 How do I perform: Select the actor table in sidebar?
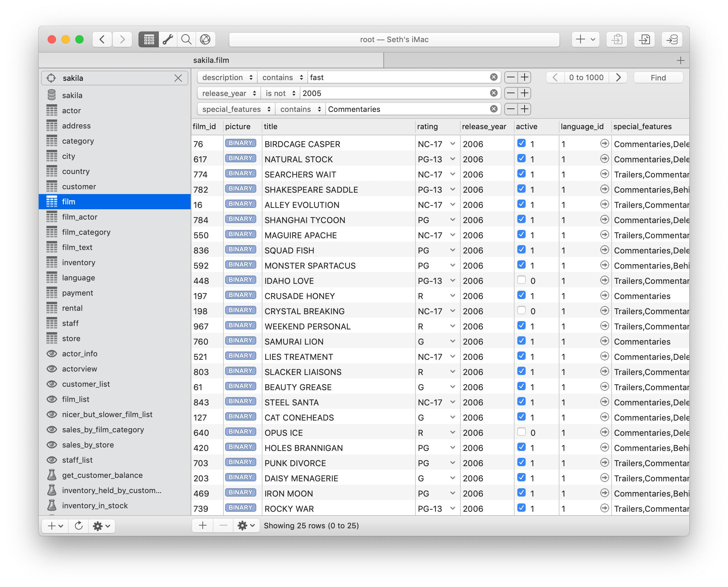115,110
